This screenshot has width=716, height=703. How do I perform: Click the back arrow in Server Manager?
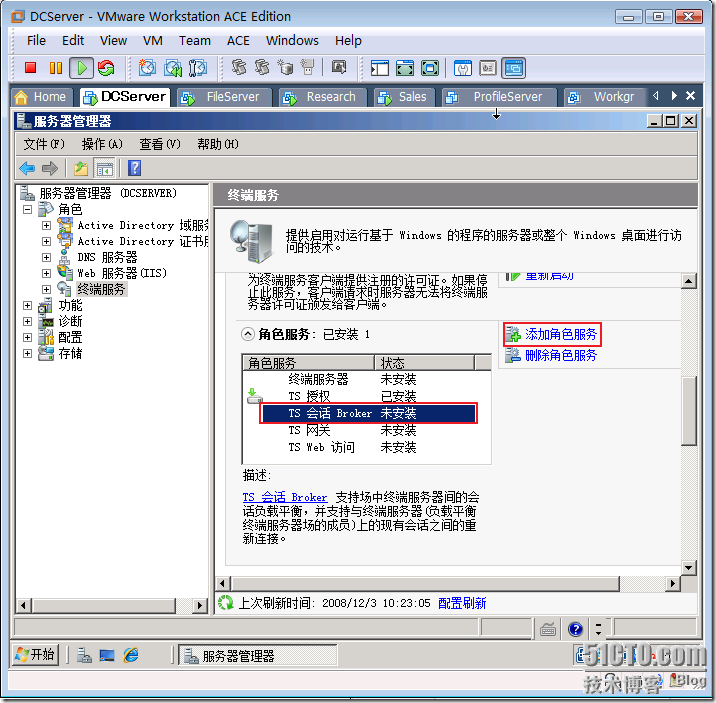pyautogui.click(x=27, y=168)
